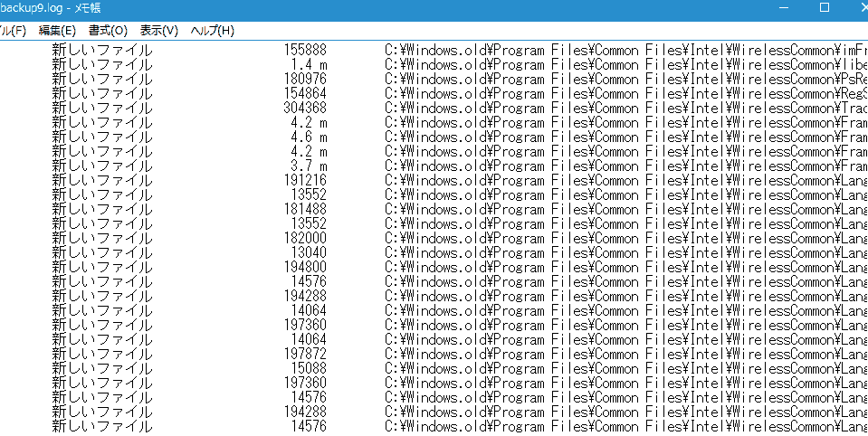Screen dimensions: 868x436
Task: Click the 15088 size value
Action: point(308,368)
